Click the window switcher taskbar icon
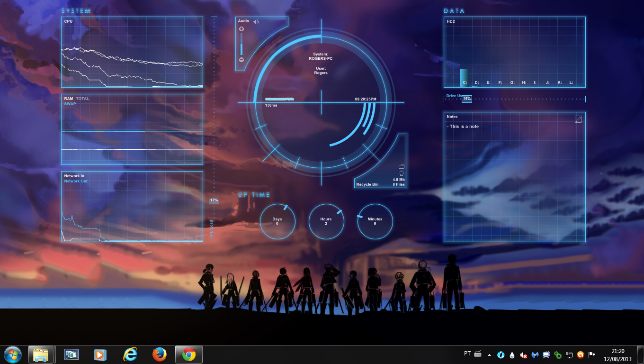Image resolution: width=644 pixels, height=364 pixels. (x=72, y=355)
